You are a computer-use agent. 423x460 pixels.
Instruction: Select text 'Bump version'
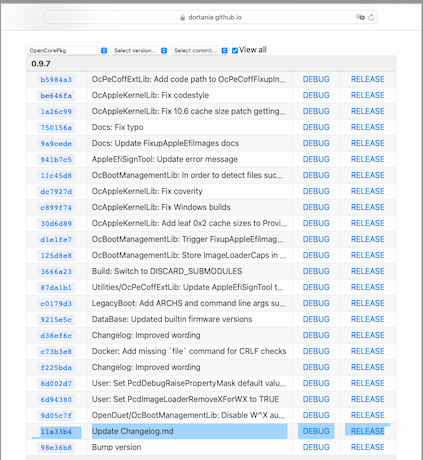(x=116, y=447)
